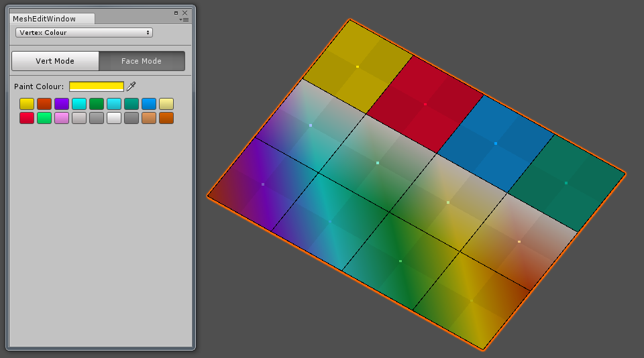Choose the tan preset swatch
Screen dimensions: 644x358
(149, 118)
